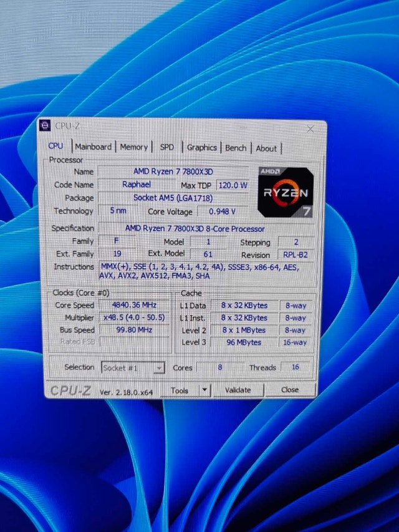The width and height of the screenshot is (399, 532).
Task: Open the Tools dropdown arrow
Action: tap(204, 390)
